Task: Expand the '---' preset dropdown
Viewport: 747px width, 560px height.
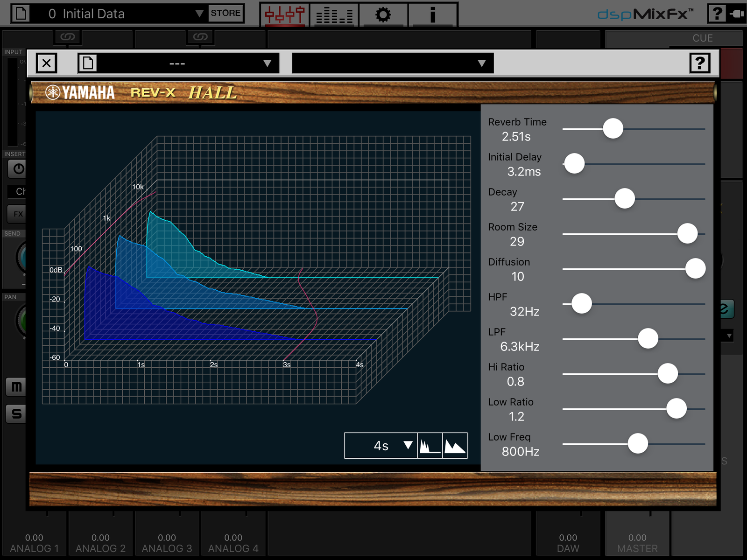Action: pyautogui.click(x=188, y=63)
